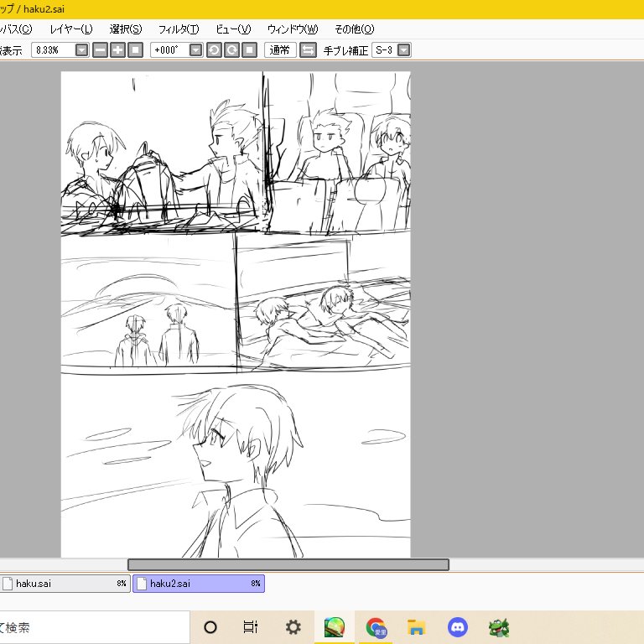Open the ビュー(V) menu
The width and height of the screenshot is (644, 644).
pyautogui.click(x=233, y=29)
